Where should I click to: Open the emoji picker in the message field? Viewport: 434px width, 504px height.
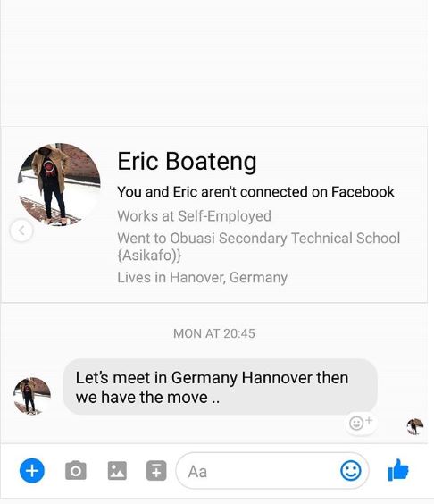tap(350, 471)
